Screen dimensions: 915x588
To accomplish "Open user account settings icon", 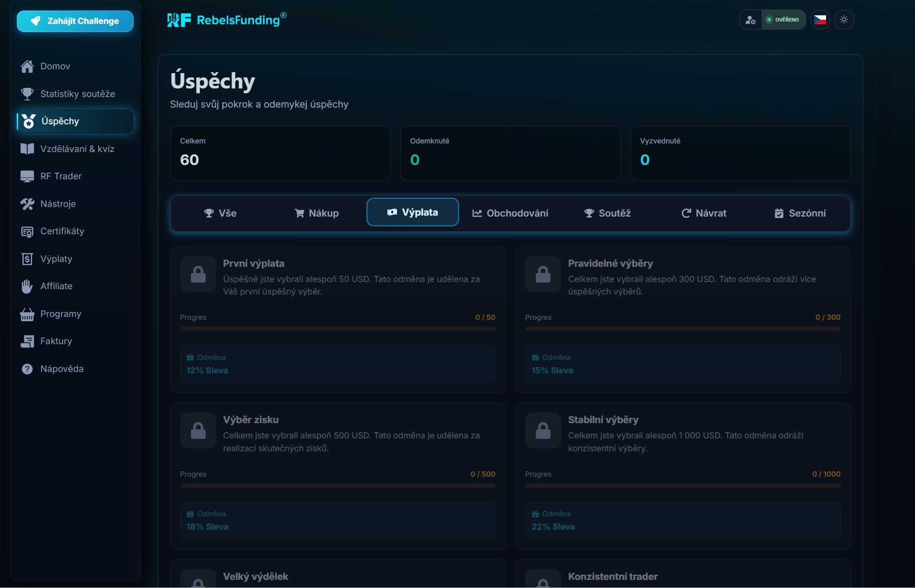I will point(750,20).
